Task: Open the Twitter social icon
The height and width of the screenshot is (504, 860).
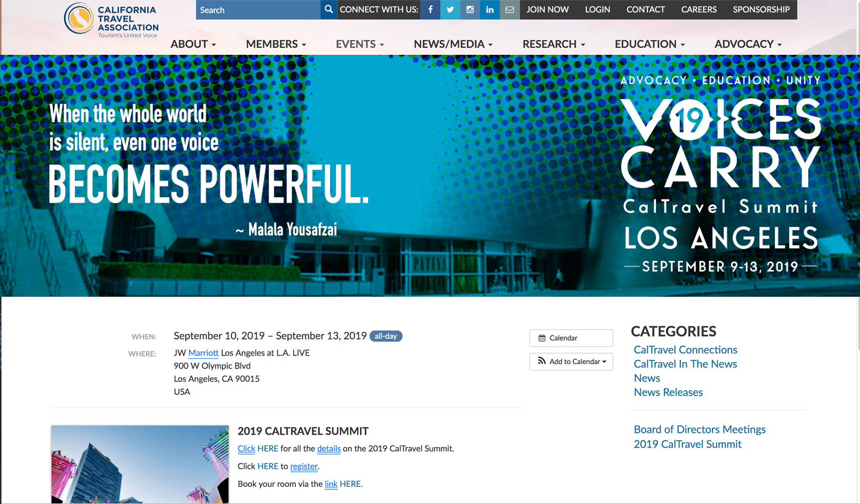Action: 450,10
